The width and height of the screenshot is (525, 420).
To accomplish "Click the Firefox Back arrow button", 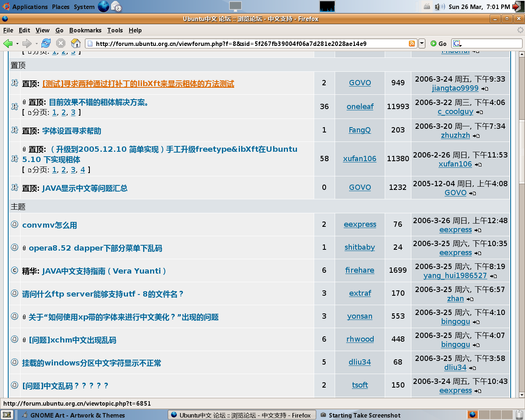I will [7, 43].
